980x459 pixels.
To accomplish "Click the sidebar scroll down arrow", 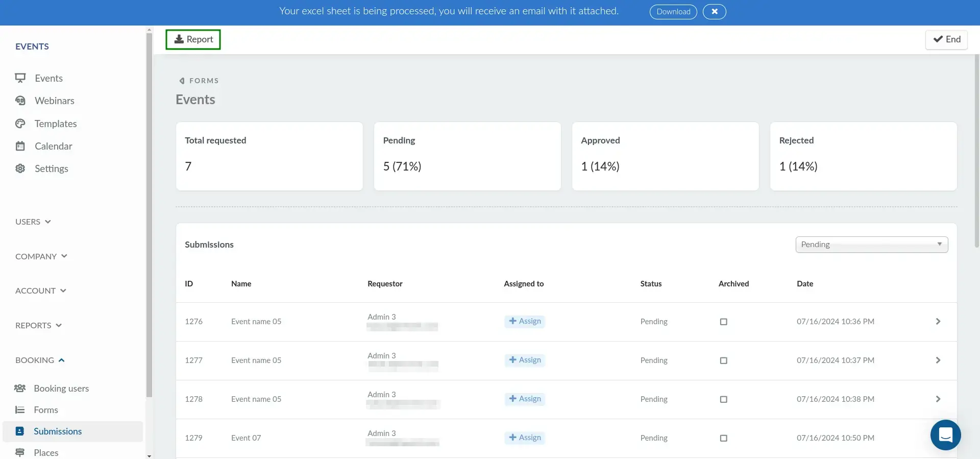I will point(149,456).
